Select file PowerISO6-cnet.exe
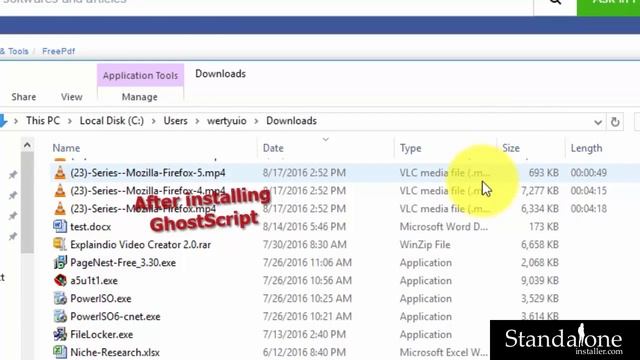The height and width of the screenshot is (360, 640). pos(115,316)
